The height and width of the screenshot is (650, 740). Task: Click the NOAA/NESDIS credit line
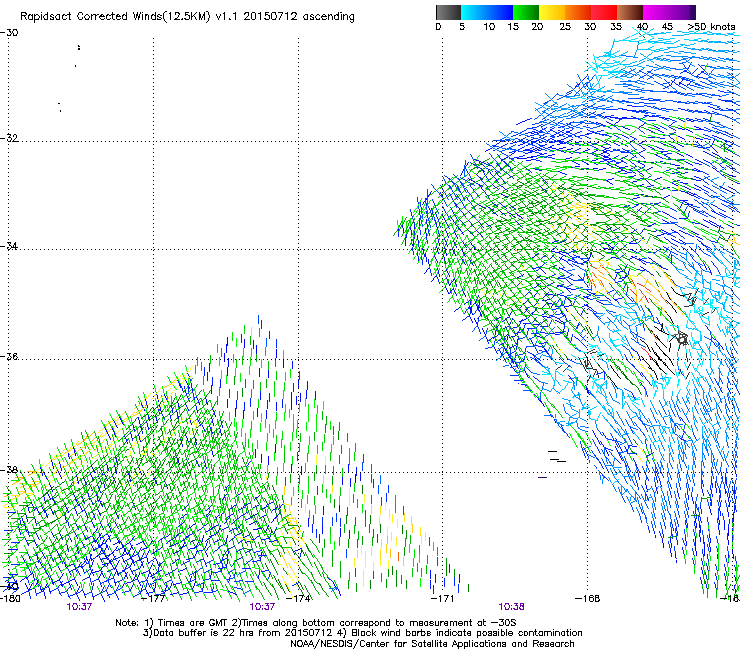[x=432, y=644]
